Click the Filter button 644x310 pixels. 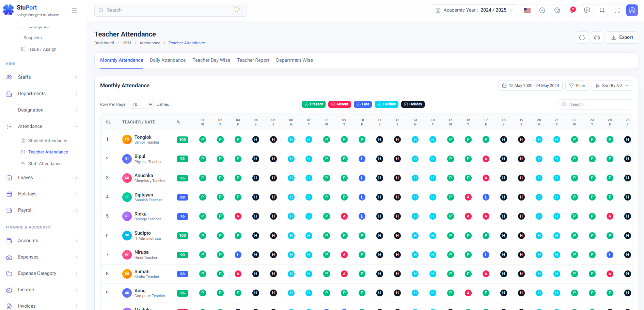pos(577,86)
